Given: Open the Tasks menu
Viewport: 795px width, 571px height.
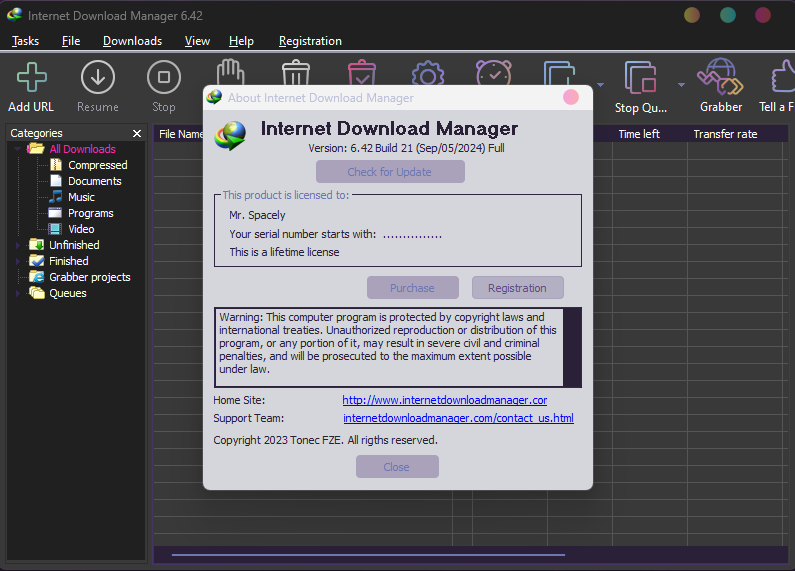Looking at the screenshot, I should (x=25, y=41).
